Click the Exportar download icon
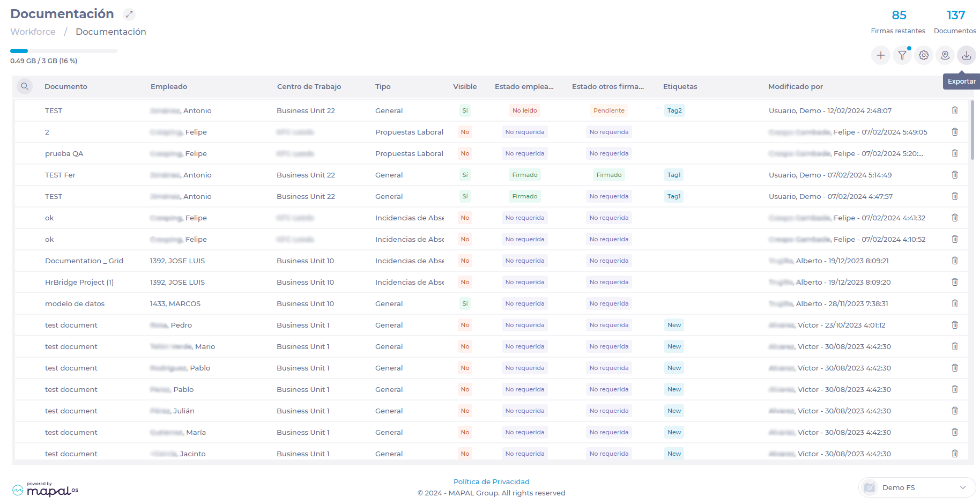Viewport: 980px width, 504px height. pos(967,55)
